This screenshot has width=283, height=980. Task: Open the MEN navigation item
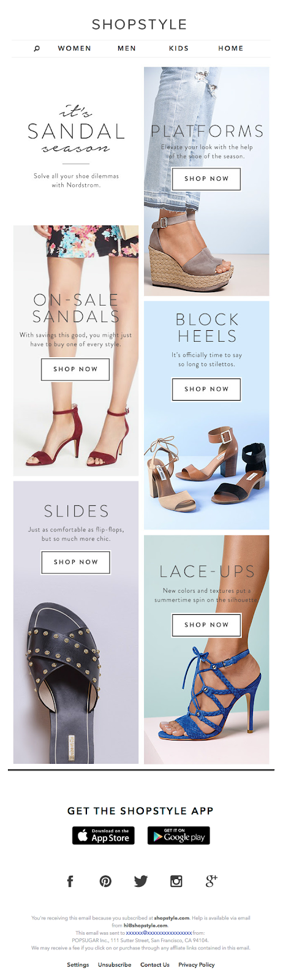[127, 48]
